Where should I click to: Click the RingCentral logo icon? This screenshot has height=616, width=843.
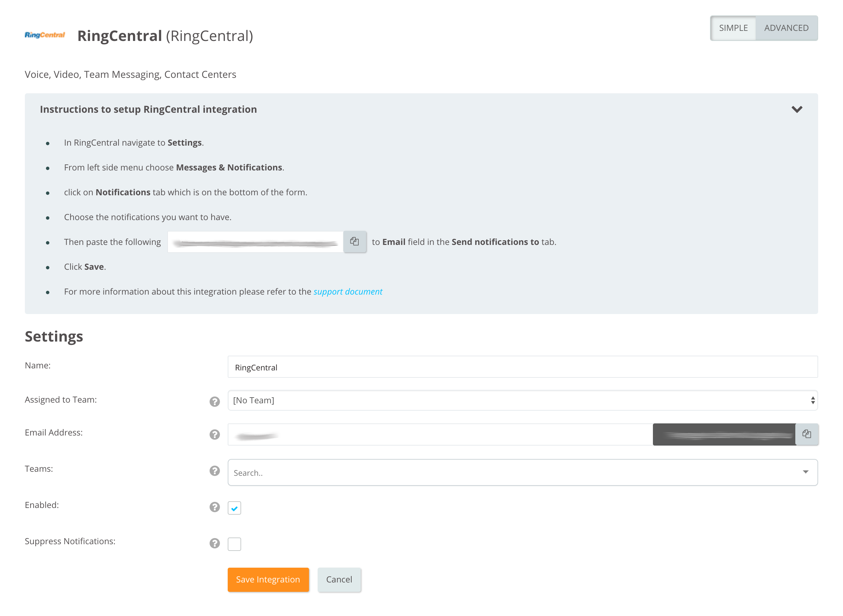[x=45, y=35]
